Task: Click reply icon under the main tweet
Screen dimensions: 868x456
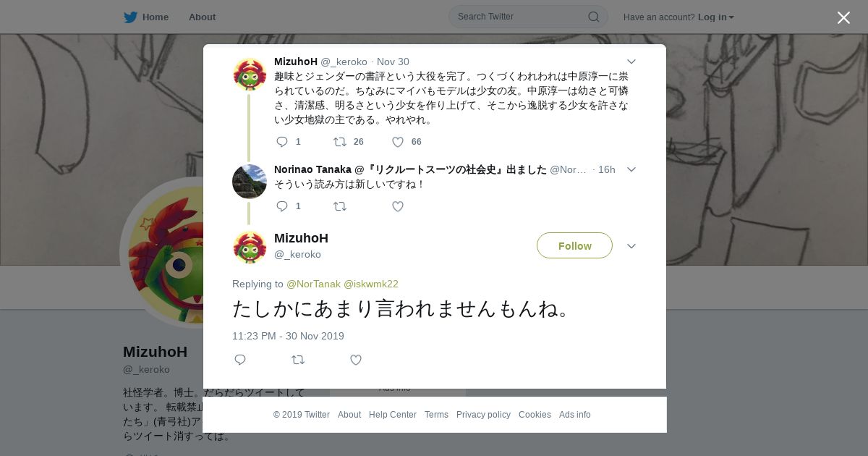Action: coord(240,360)
